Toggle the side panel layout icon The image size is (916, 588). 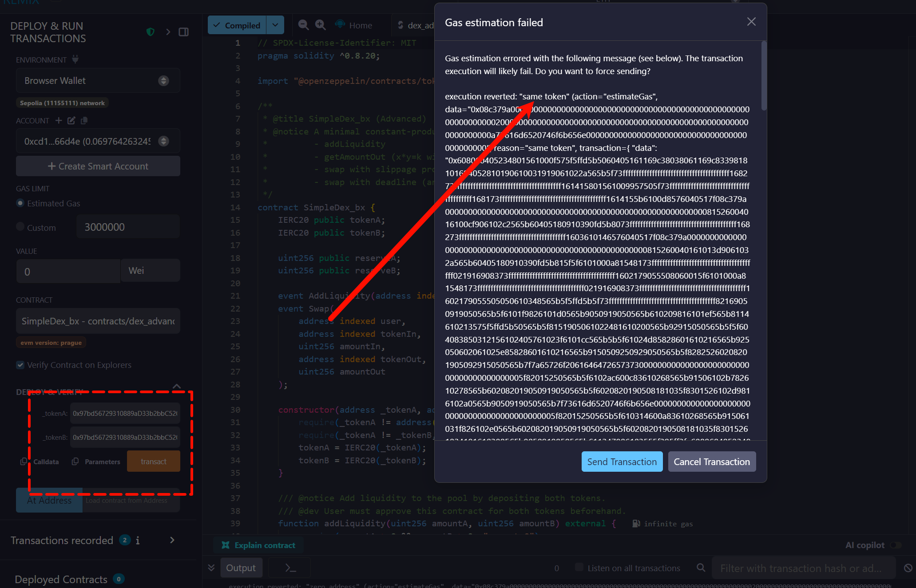click(x=183, y=32)
